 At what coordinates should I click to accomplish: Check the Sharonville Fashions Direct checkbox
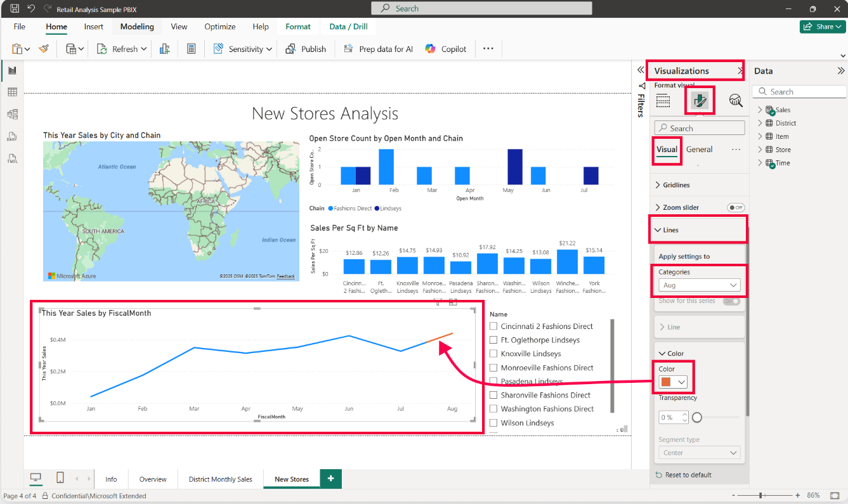(494, 395)
